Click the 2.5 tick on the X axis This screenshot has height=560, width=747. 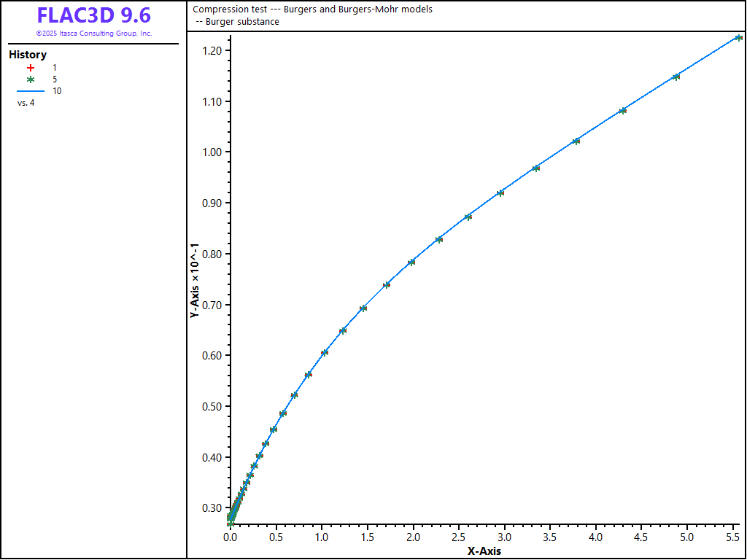pyautogui.click(x=458, y=537)
